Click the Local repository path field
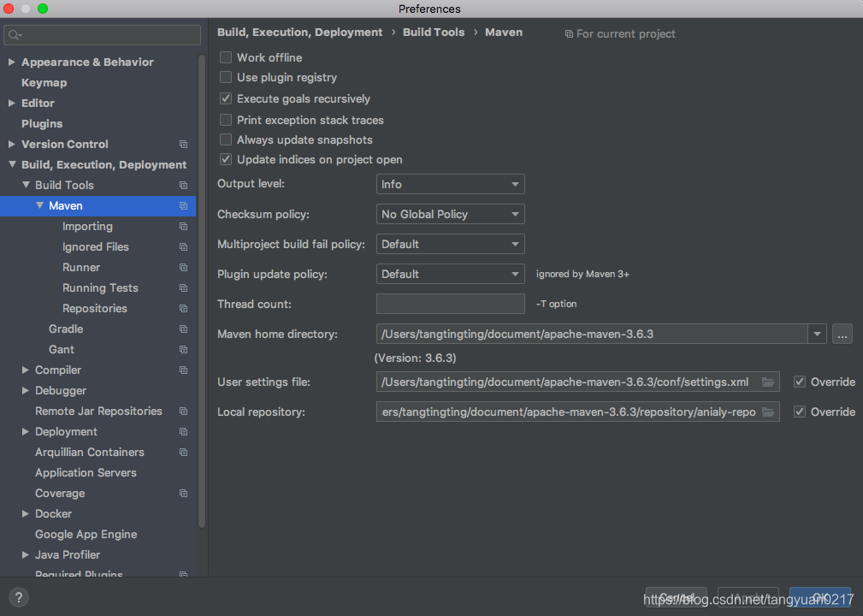Image resolution: width=863 pixels, height=616 pixels. click(x=578, y=412)
